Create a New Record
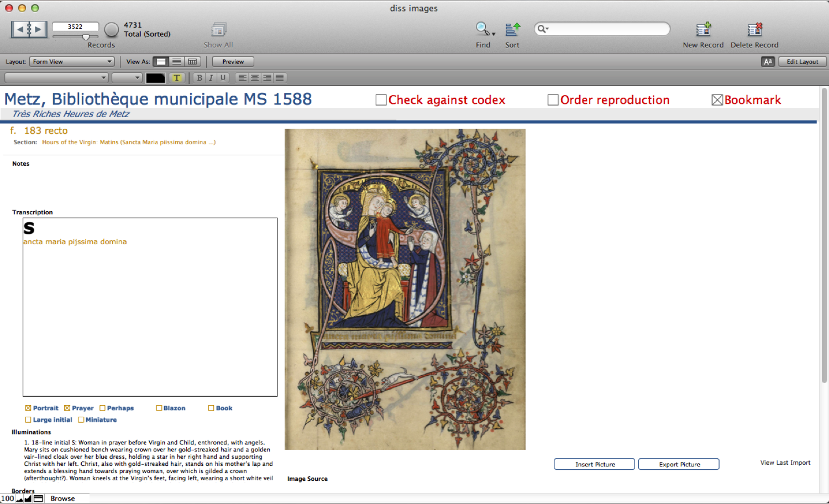The image size is (829, 504). click(703, 29)
